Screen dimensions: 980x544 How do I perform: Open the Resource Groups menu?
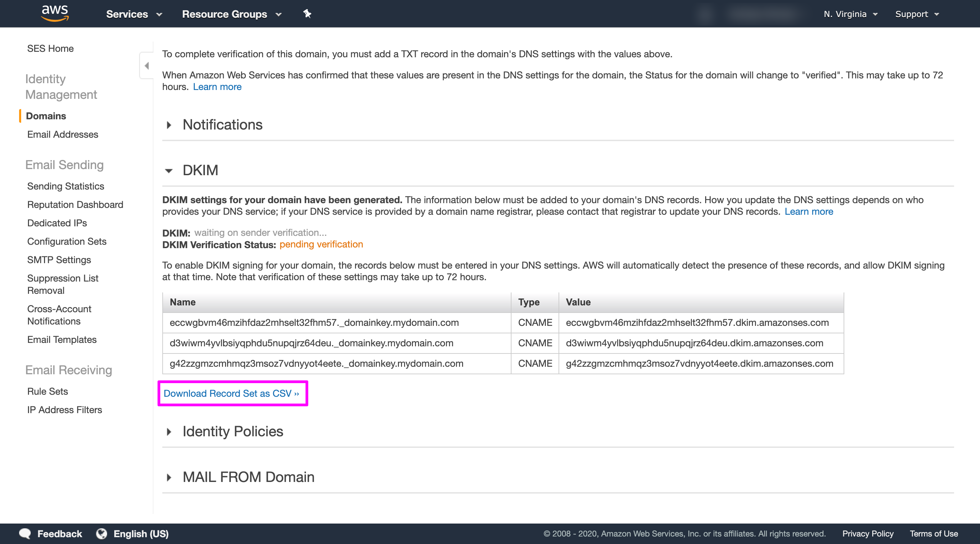[231, 14]
